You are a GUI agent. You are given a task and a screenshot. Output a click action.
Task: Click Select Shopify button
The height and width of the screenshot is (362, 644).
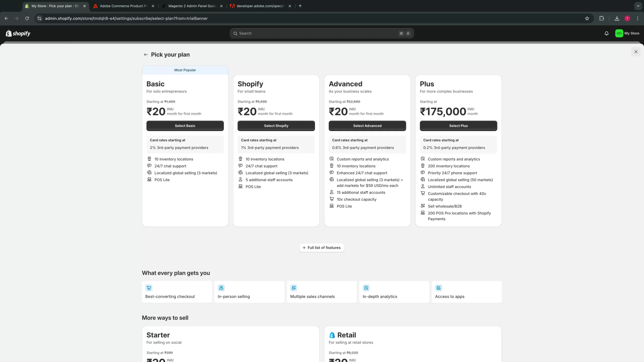276,126
